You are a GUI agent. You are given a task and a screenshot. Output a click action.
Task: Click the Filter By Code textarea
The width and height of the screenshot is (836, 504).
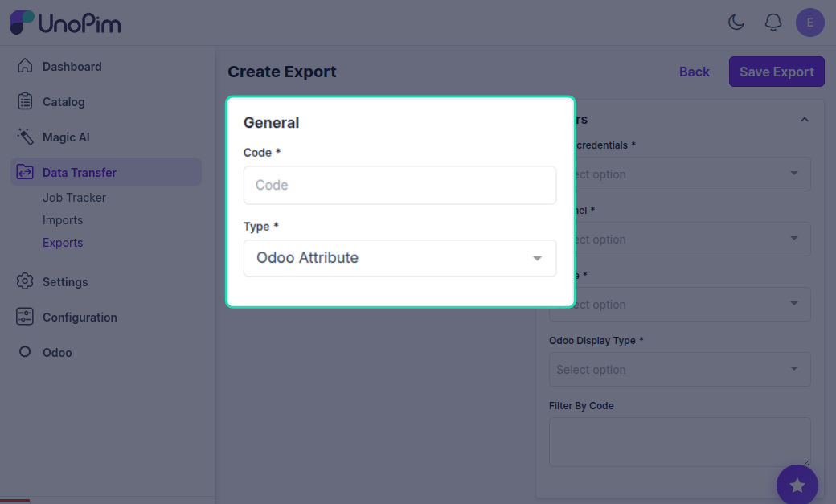[680, 442]
